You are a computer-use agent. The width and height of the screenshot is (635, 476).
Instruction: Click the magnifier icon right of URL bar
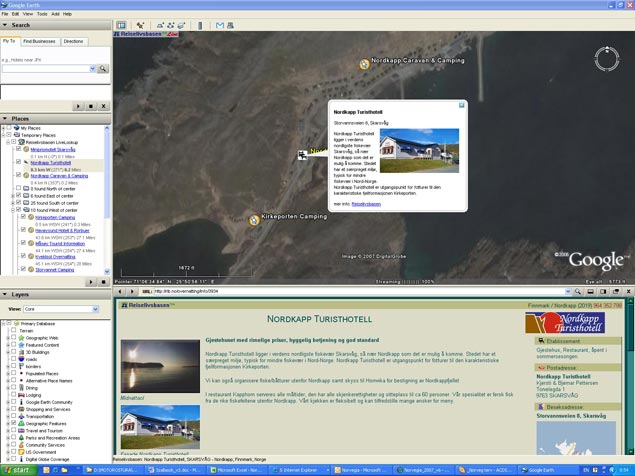(578, 291)
